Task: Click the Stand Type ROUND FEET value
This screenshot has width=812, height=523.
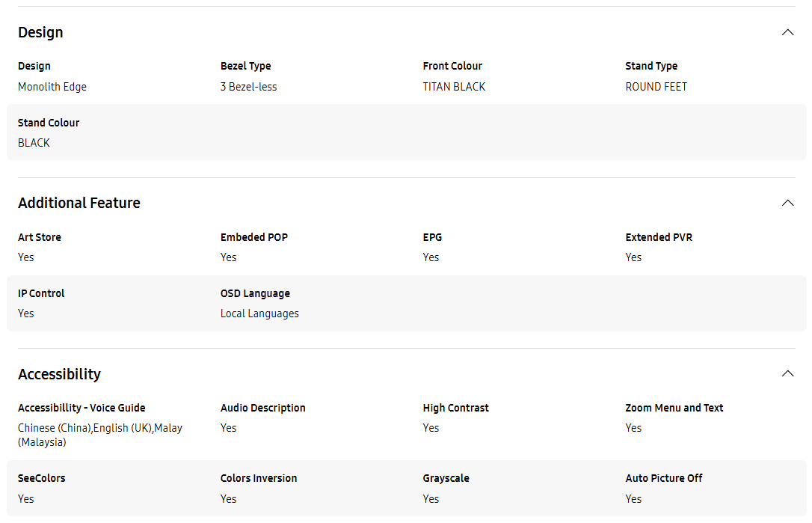Action: click(x=656, y=87)
